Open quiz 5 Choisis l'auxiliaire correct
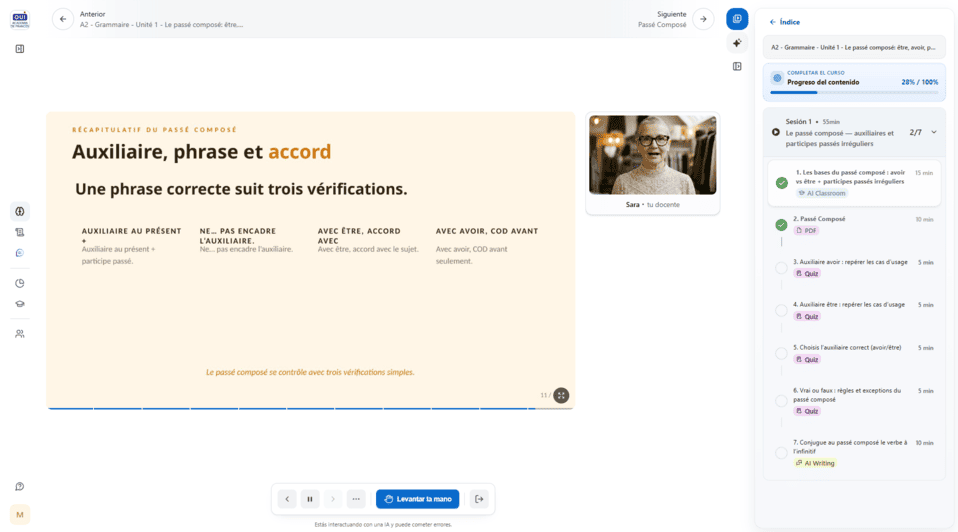 [x=854, y=354]
